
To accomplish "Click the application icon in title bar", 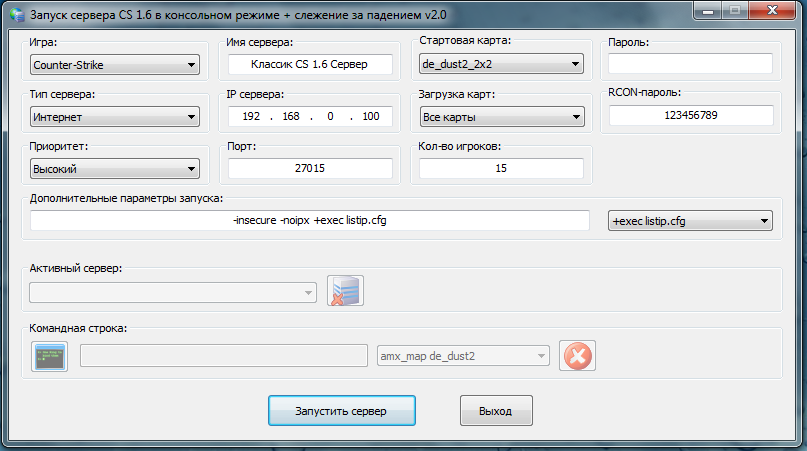I will coord(14,13).
